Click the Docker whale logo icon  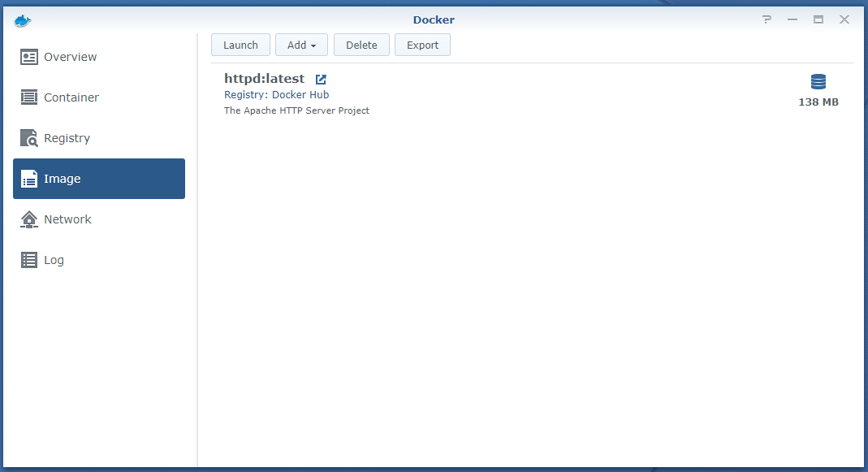(23, 21)
